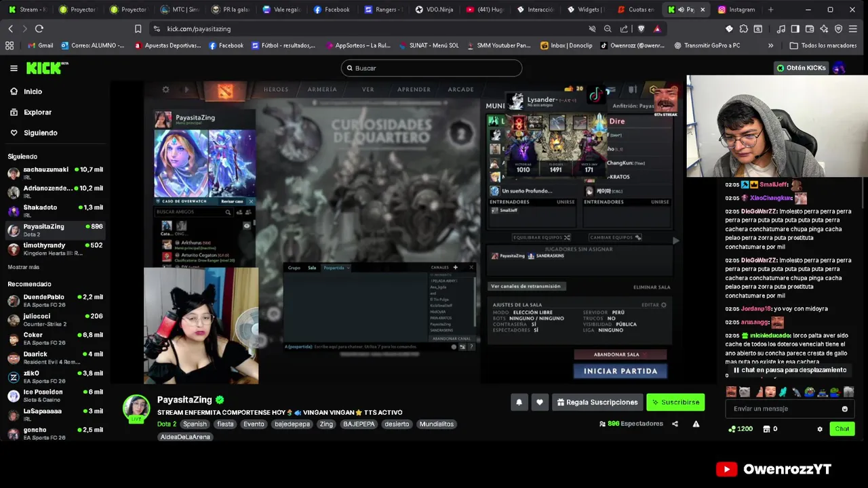
Task: Click the Obtén KICKs button
Action: 801,68
